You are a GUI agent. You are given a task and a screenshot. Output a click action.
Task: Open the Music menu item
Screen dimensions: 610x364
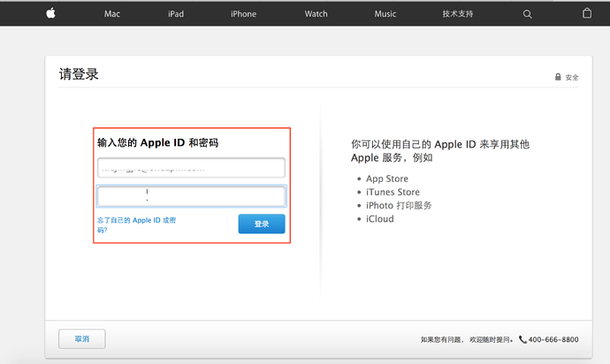point(385,14)
